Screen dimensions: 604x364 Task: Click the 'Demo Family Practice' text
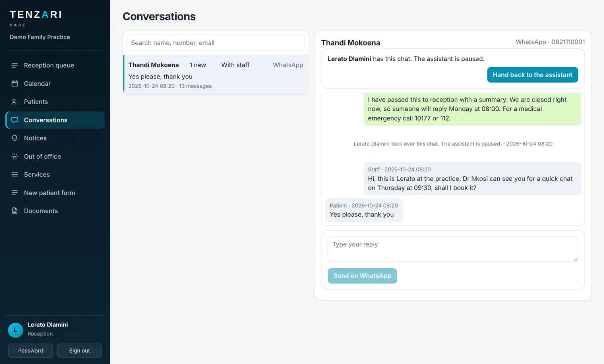pos(40,37)
